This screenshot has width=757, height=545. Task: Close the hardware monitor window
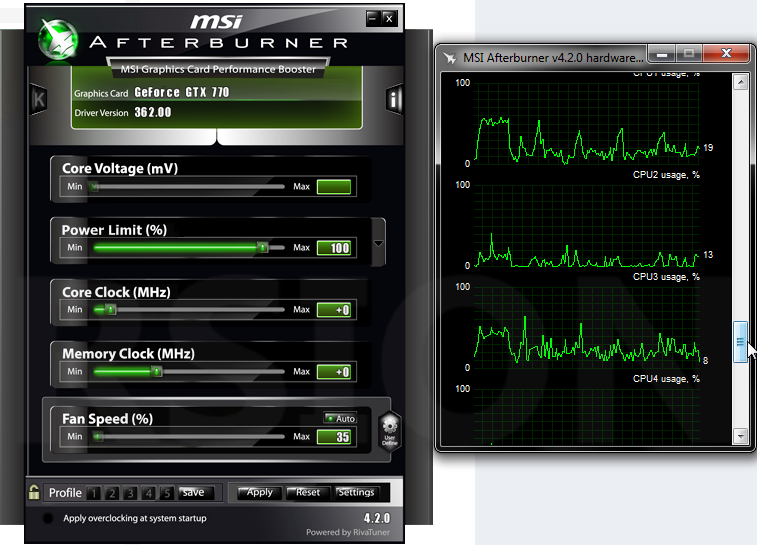coord(726,54)
